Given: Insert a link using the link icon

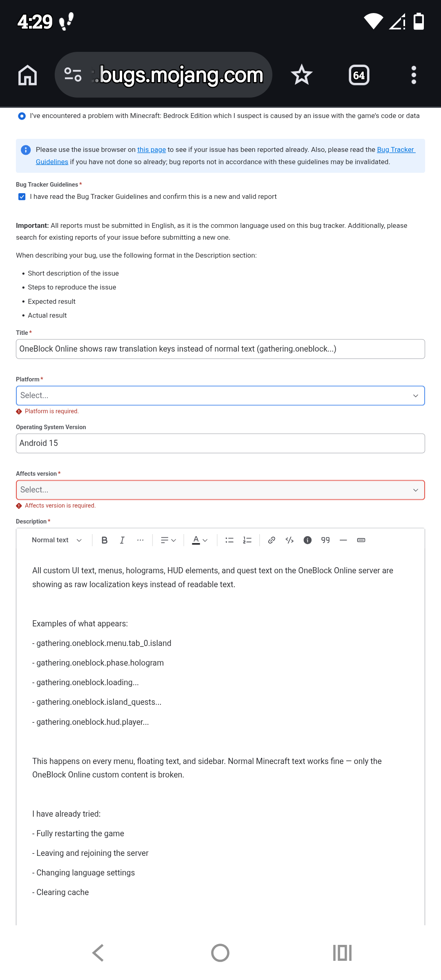Looking at the screenshot, I should coord(272,540).
